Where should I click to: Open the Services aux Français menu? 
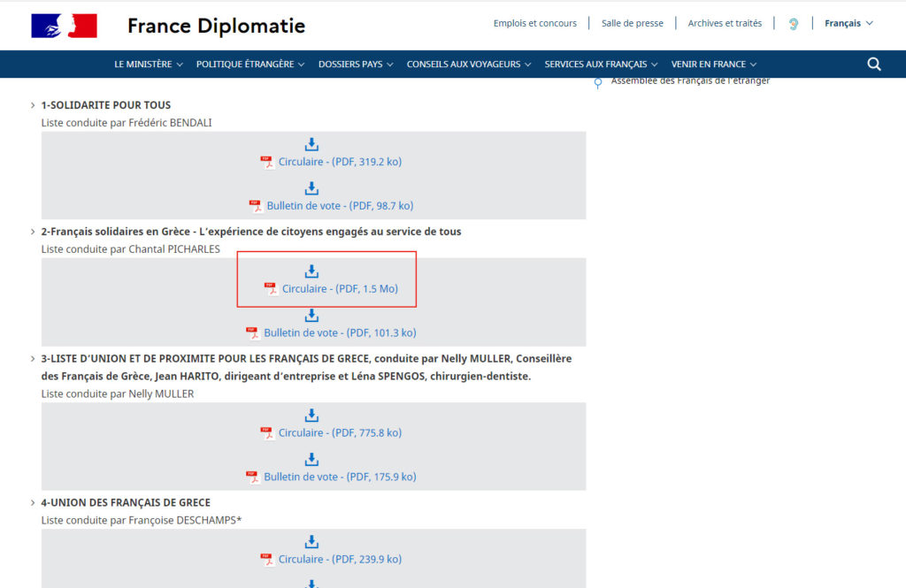pos(601,65)
